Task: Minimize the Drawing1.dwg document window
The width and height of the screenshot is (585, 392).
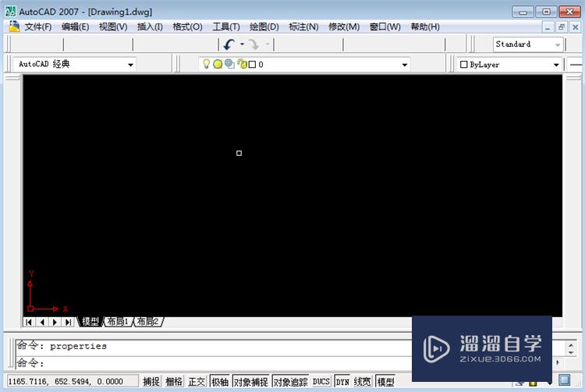Action: pos(548,27)
